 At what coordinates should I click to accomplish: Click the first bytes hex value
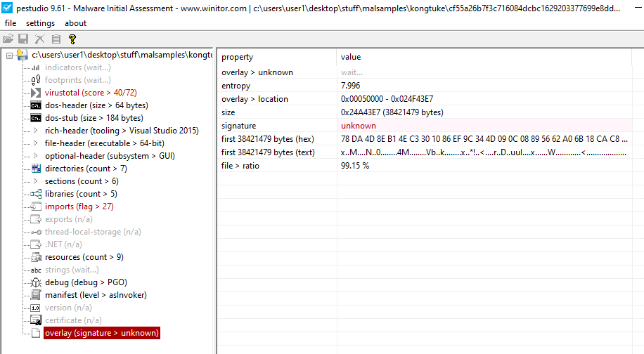484,139
